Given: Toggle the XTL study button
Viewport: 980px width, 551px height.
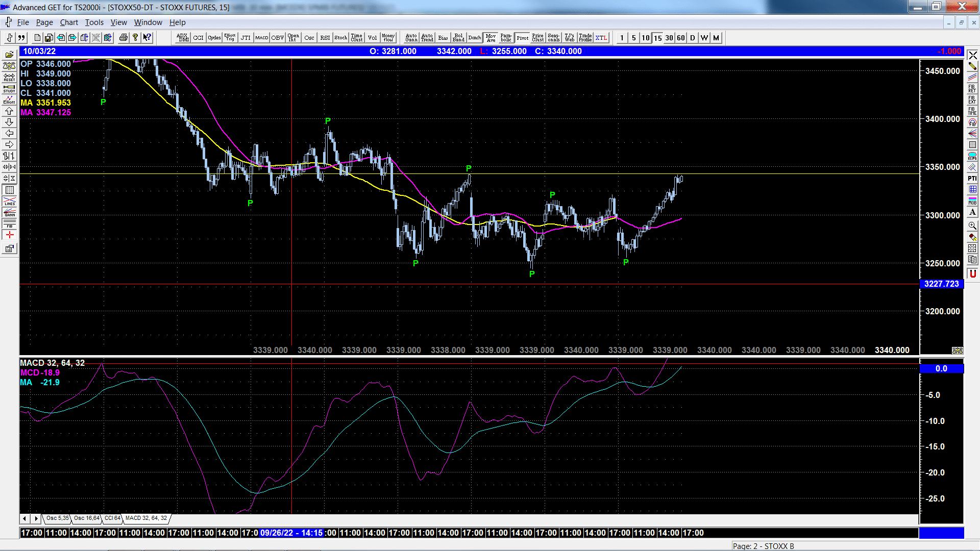Looking at the screenshot, I should [x=601, y=38].
